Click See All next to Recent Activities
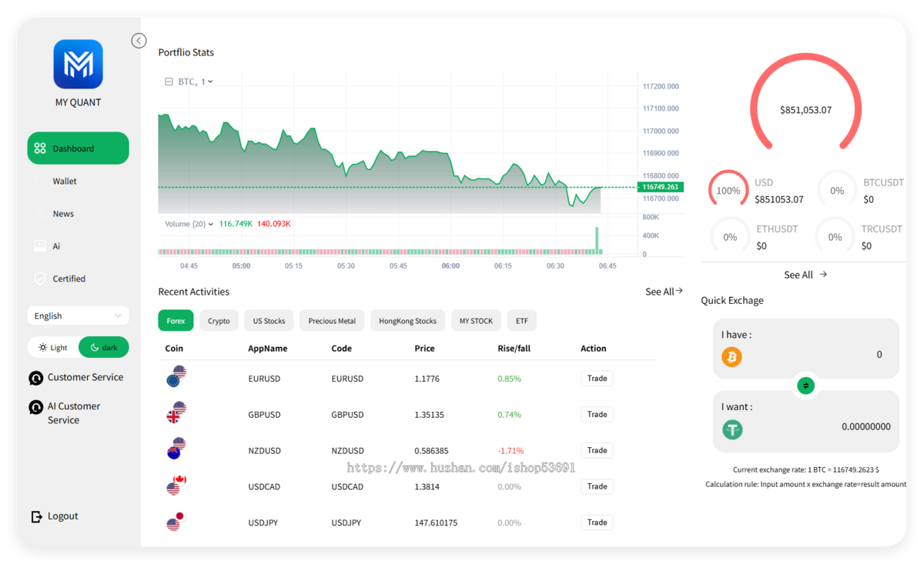The width and height of the screenshot is (924, 564). click(664, 292)
